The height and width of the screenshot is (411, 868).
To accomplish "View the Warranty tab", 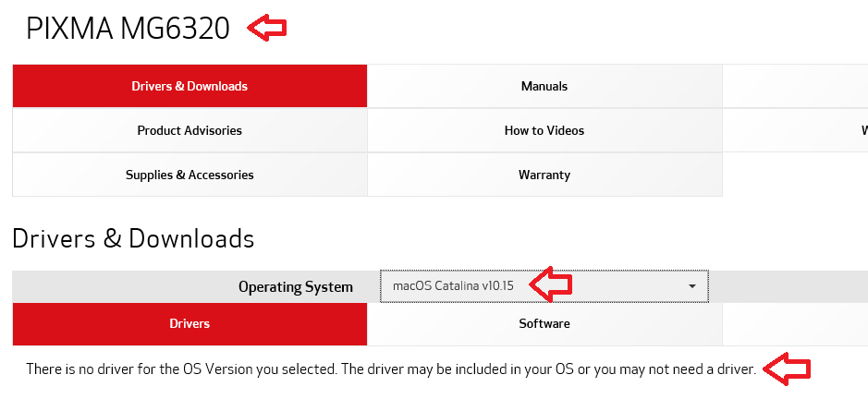I will 544,175.
